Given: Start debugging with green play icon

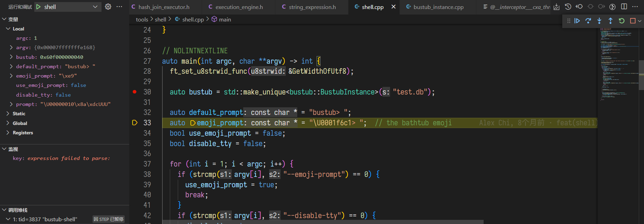Looking at the screenshot, I should click(38, 7).
